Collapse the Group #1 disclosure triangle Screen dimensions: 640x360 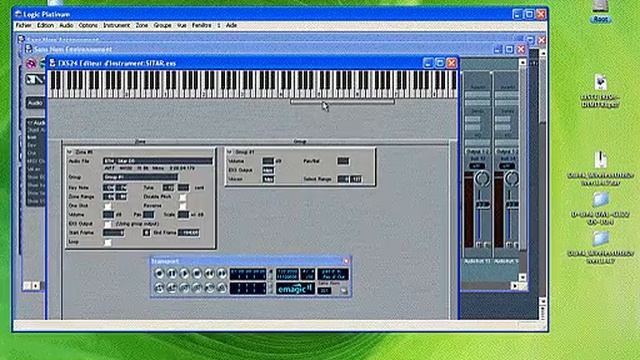click(x=229, y=152)
